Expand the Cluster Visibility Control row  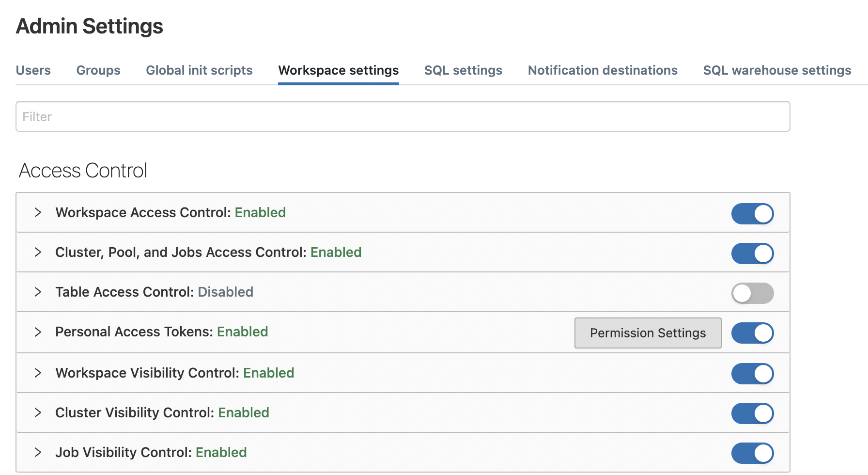point(38,413)
